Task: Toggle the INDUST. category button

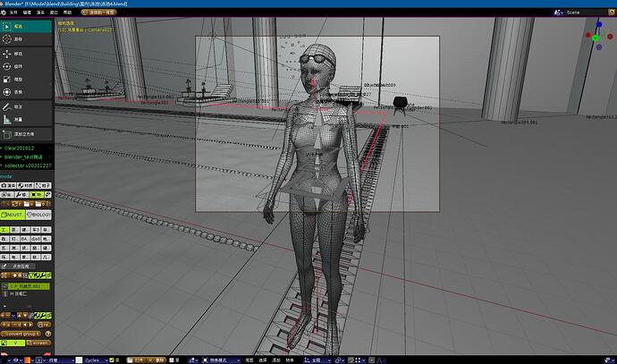Action: pyautogui.click(x=13, y=215)
